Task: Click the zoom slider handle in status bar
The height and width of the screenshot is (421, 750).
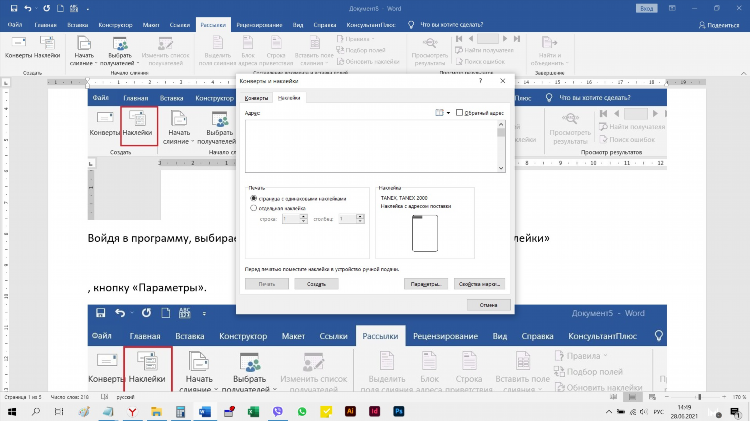Action: (x=699, y=397)
